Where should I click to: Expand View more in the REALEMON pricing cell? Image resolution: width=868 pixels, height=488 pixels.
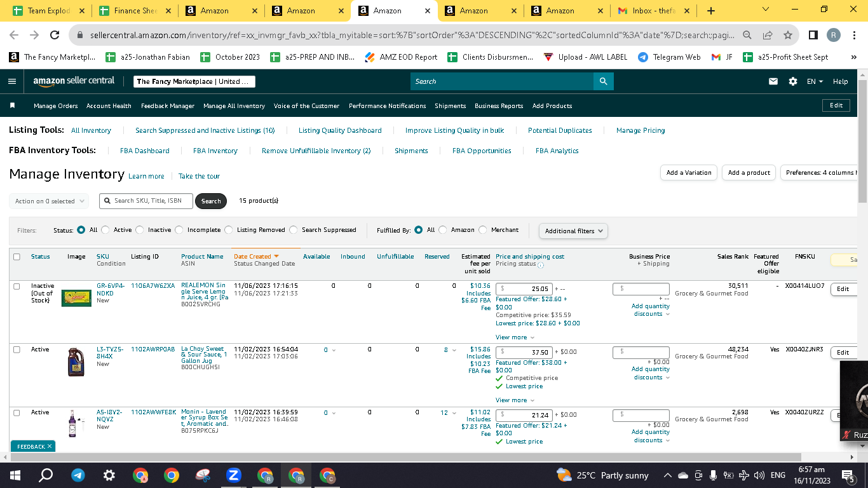[x=515, y=337]
